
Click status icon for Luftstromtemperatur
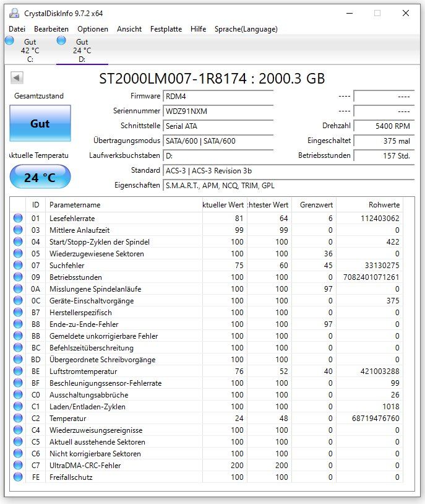click(x=18, y=371)
